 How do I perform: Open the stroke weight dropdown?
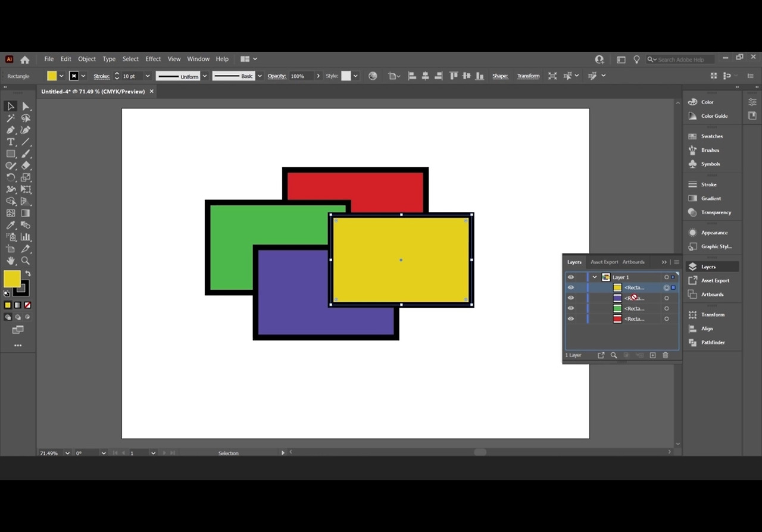coord(148,76)
